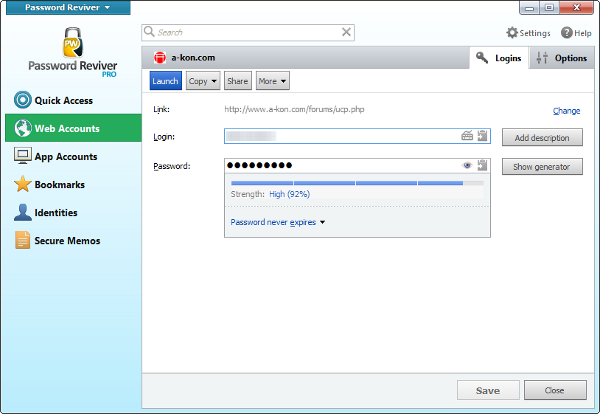
Task: Expand the More dropdown
Action: pos(272,81)
